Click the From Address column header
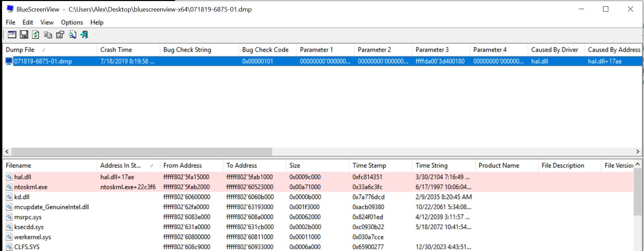 191,165
